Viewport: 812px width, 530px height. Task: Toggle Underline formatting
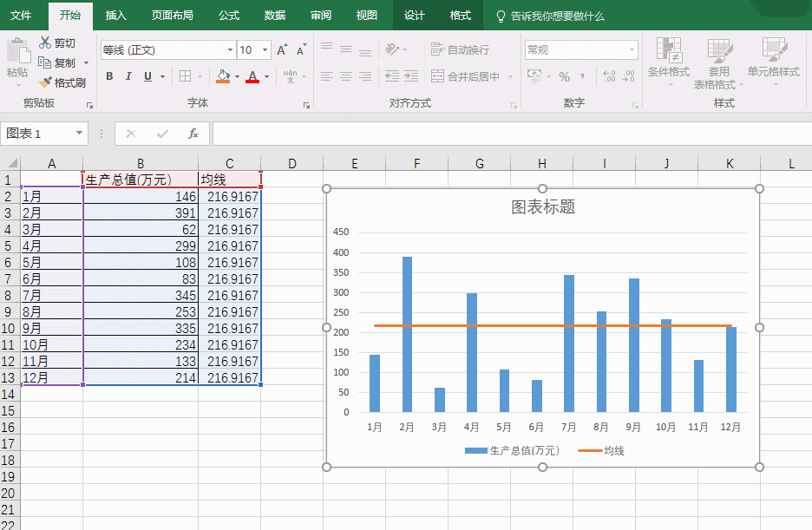pos(148,76)
